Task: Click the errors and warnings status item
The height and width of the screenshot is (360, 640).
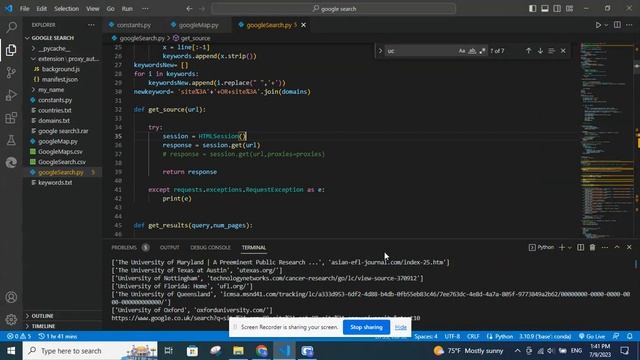Action: [19, 336]
